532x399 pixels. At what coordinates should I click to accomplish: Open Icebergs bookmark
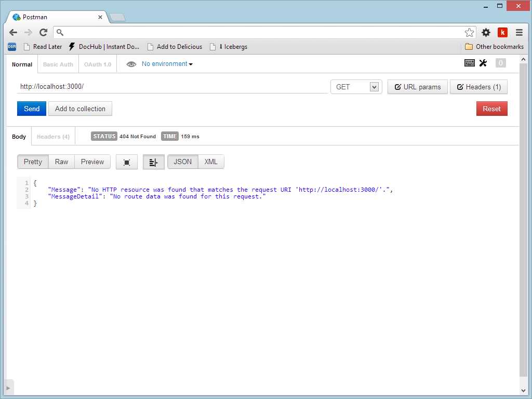point(229,47)
